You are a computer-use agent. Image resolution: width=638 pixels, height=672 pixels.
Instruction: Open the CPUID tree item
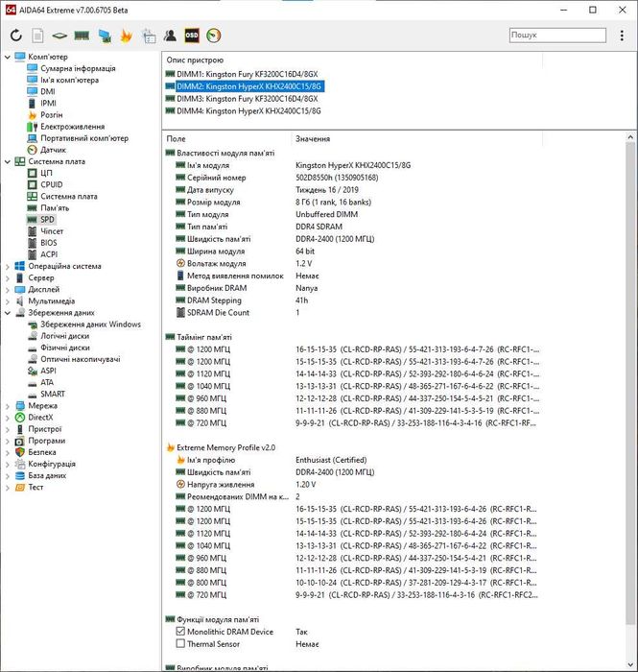[x=52, y=184]
